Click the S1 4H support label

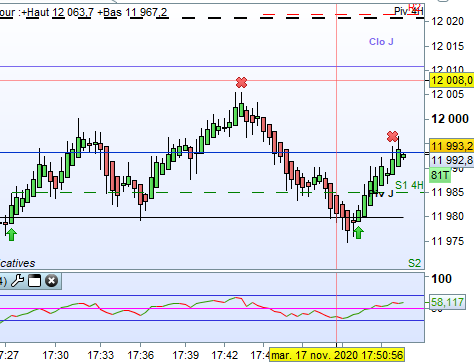[x=409, y=185]
